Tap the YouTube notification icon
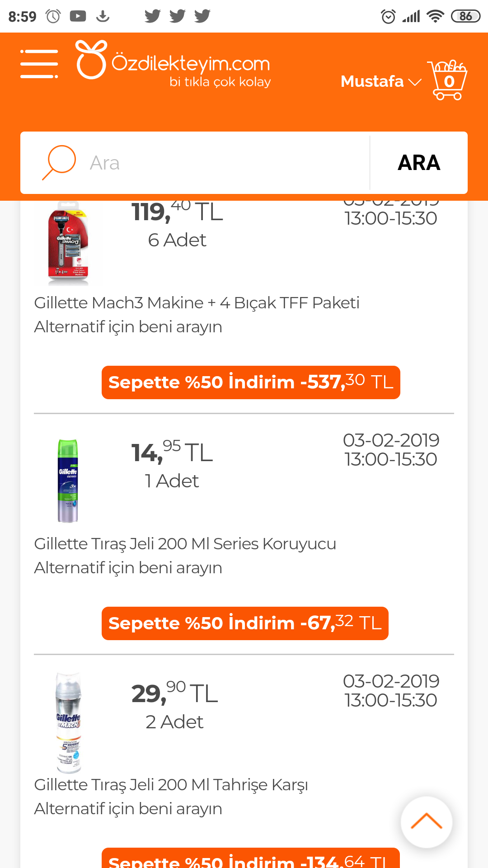The image size is (488, 868). pyautogui.click(x=78, y=16)
